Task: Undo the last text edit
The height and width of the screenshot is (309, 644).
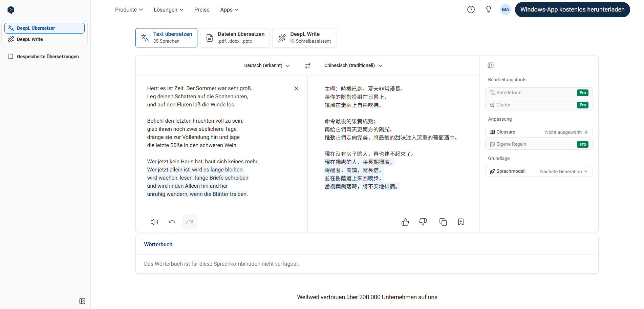Action: coord(172,222)
